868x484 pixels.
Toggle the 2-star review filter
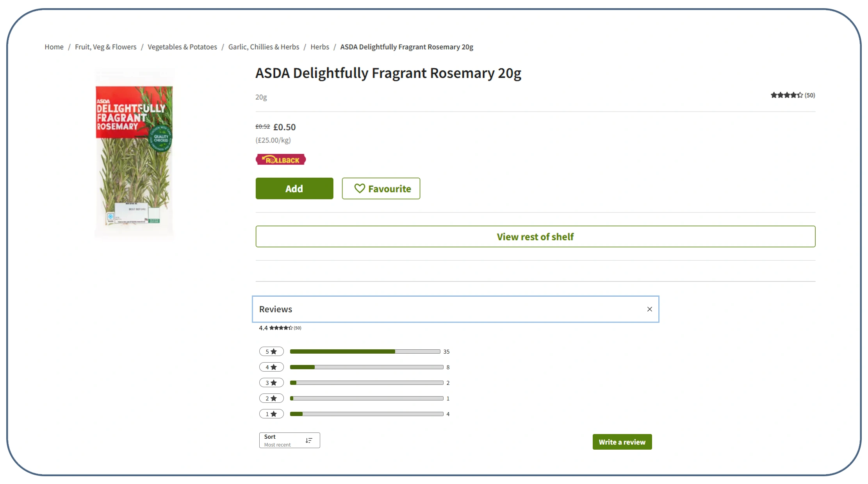pos(271,398)
